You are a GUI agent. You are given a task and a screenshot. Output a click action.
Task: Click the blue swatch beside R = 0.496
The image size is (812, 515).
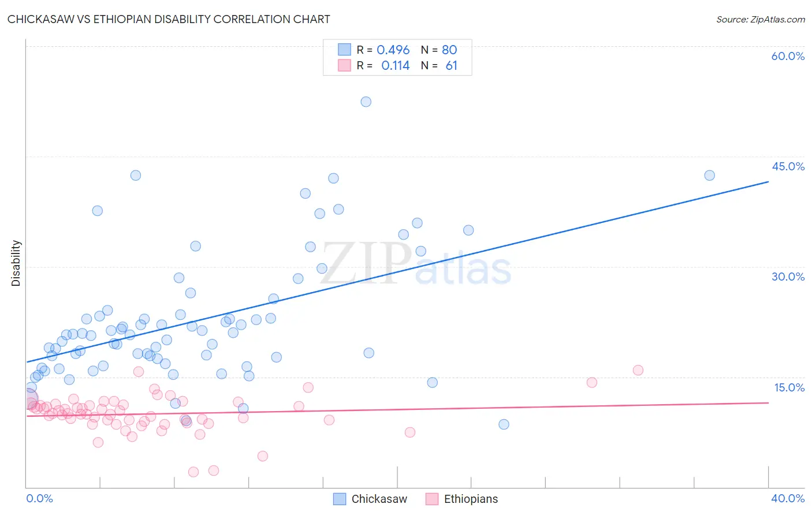click(344, 50)
